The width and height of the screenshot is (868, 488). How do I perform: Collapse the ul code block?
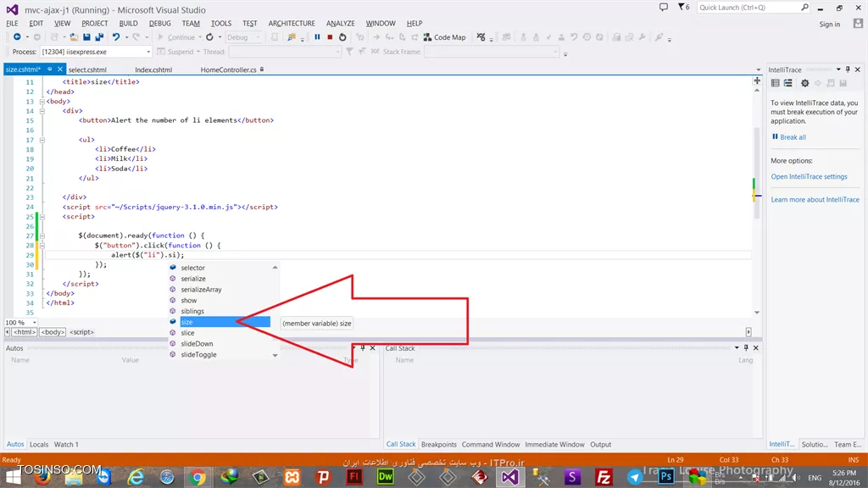[42, 140]
